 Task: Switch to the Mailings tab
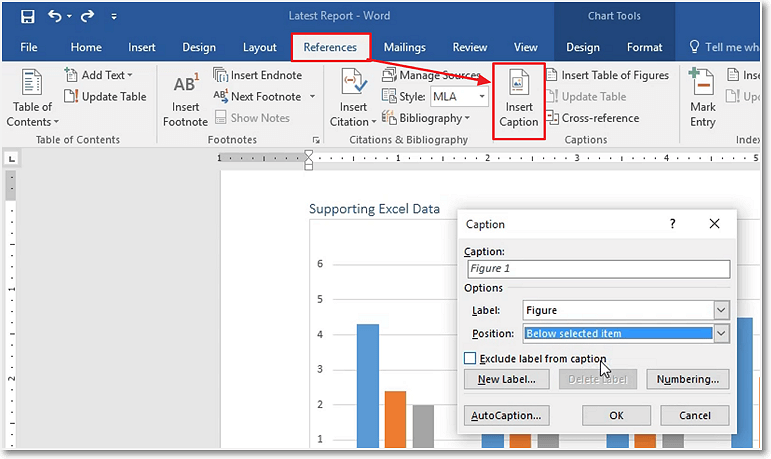(405, 47)
